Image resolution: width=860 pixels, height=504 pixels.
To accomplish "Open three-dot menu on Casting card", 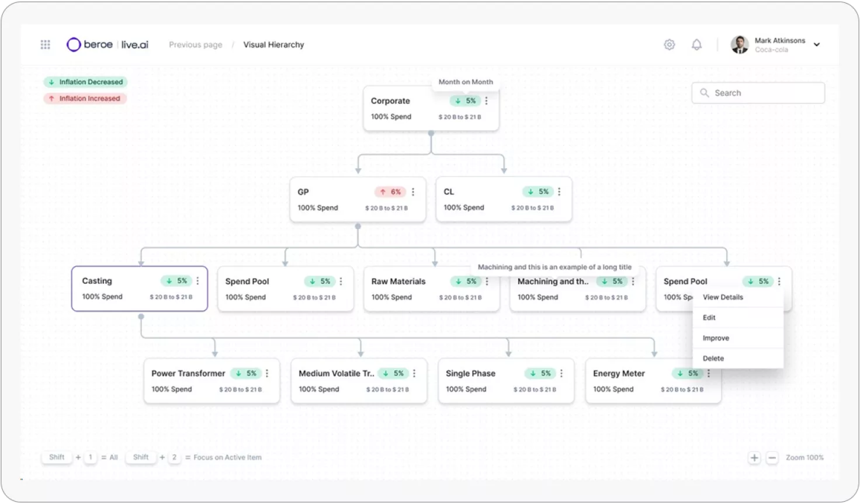I will coord(197,281).
